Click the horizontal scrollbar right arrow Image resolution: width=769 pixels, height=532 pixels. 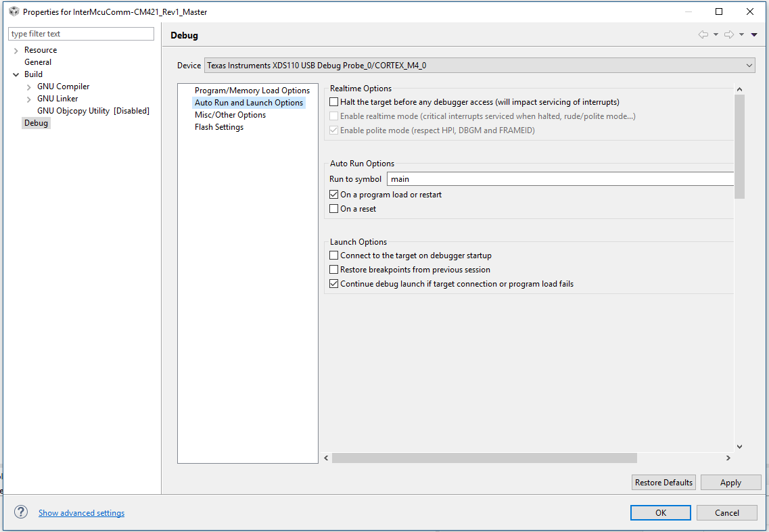pyautogui.click(x=728, y=458)
